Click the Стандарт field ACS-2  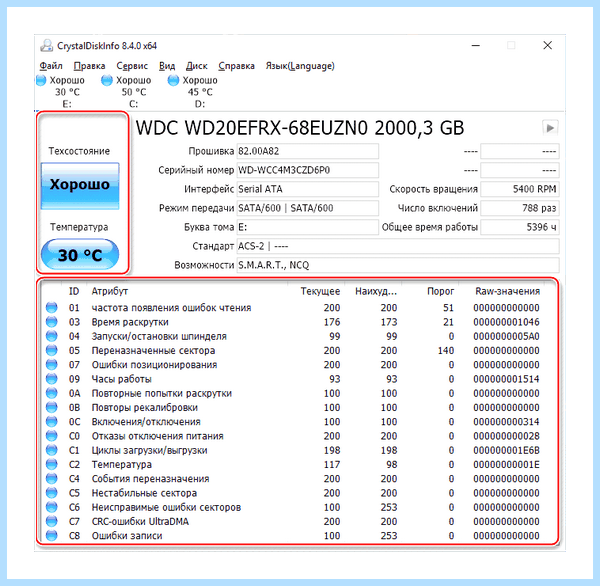click(x=398, y=246)
